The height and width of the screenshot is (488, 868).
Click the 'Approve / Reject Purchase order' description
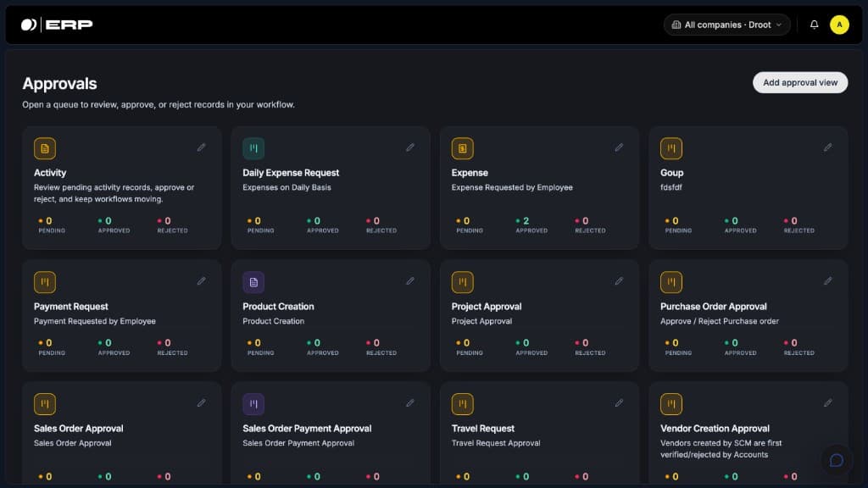click(x=719, y=321)
